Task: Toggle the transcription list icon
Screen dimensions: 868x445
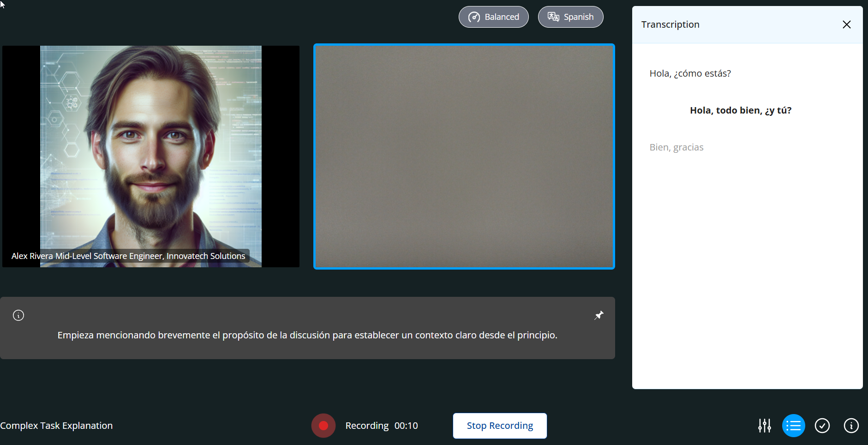Action: [x=793, y=426]
